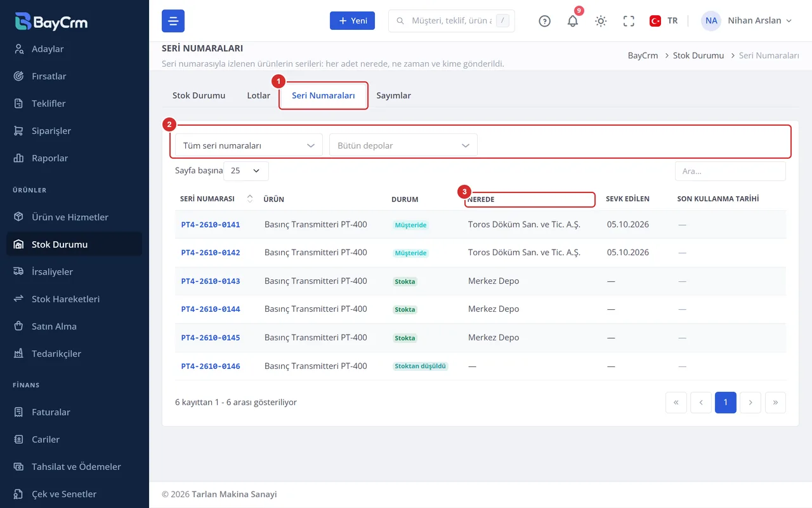Viewport: 812px width, 508px height.
Task: Click the Satın Alma bag icon
Action: (x=19, y=326)
